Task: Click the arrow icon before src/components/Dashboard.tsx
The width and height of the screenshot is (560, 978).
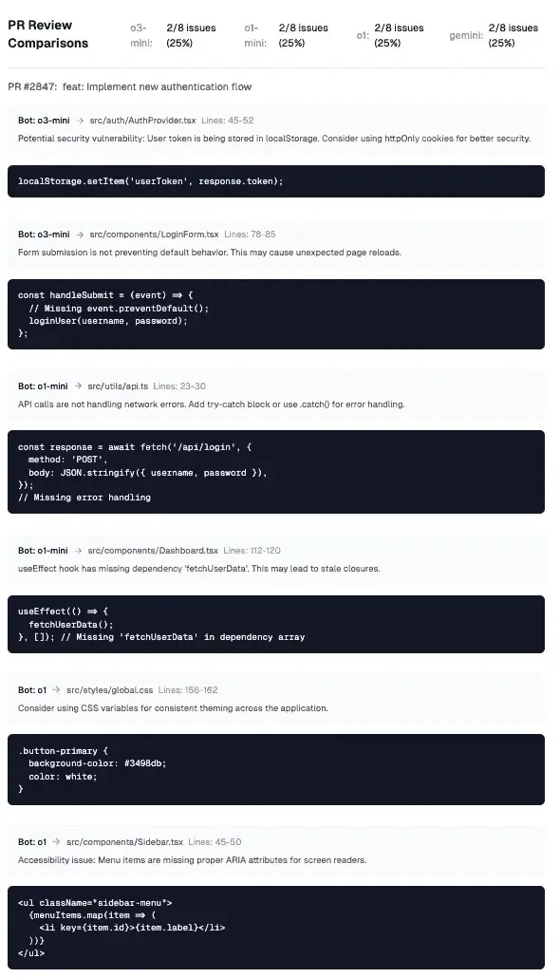Action: tap(78, 551)
